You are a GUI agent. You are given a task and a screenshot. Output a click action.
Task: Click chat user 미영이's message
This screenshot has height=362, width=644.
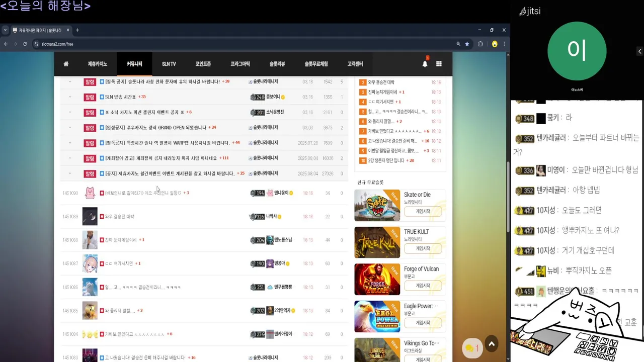pos(605,170)
